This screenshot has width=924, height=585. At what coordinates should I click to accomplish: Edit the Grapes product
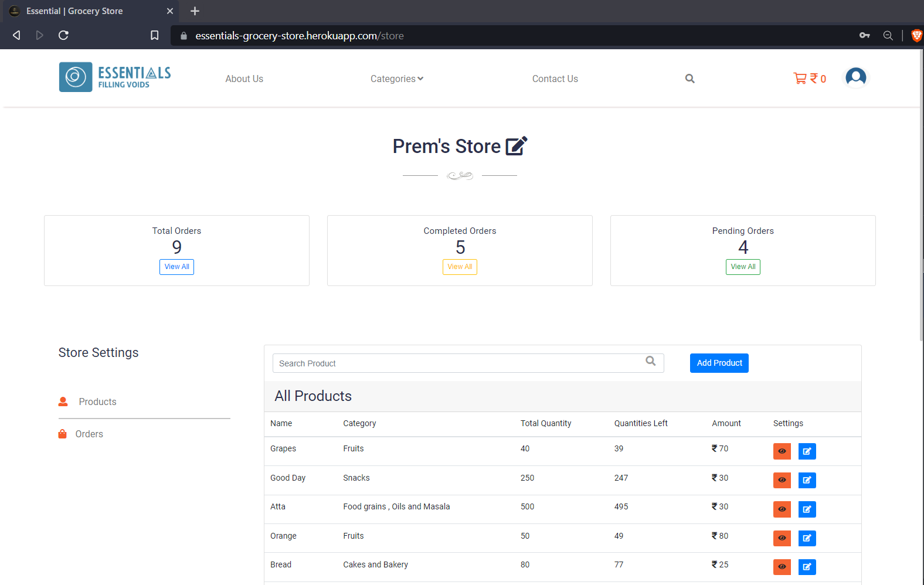pyautogui.click(x=807, y=451)
